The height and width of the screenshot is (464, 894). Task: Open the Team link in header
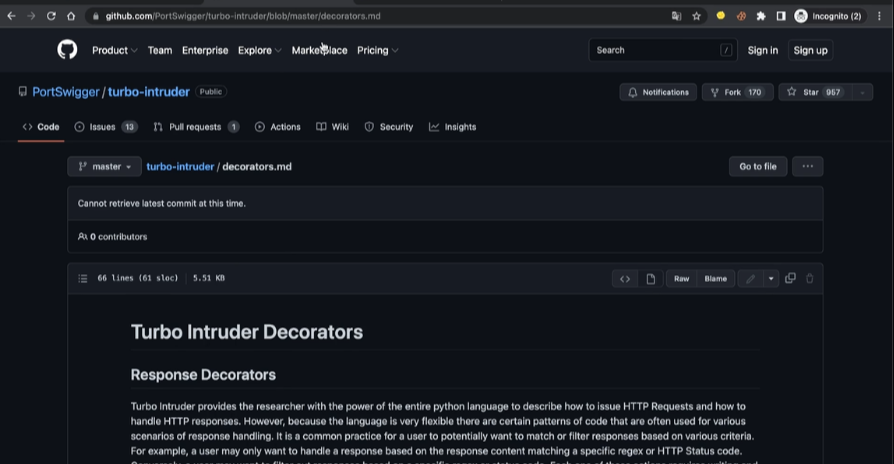point(160,50)
